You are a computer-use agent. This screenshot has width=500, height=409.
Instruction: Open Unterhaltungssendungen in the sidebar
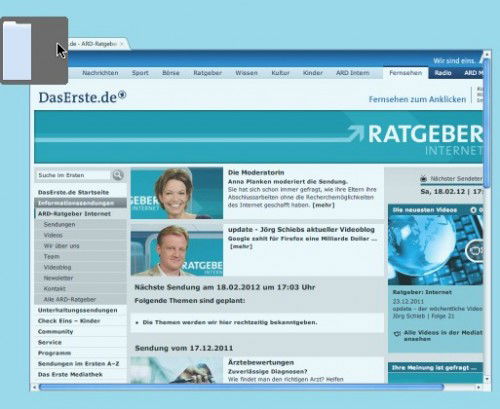click(78, 310)
